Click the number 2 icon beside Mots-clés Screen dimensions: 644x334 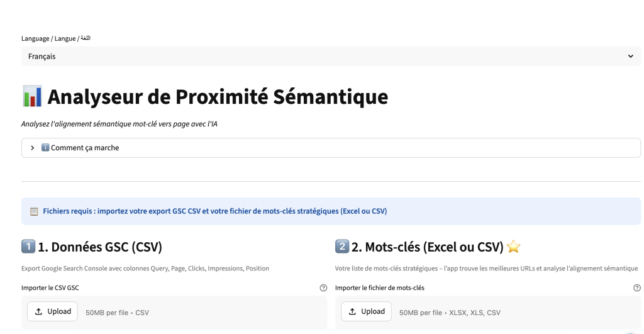coord(341,247)
